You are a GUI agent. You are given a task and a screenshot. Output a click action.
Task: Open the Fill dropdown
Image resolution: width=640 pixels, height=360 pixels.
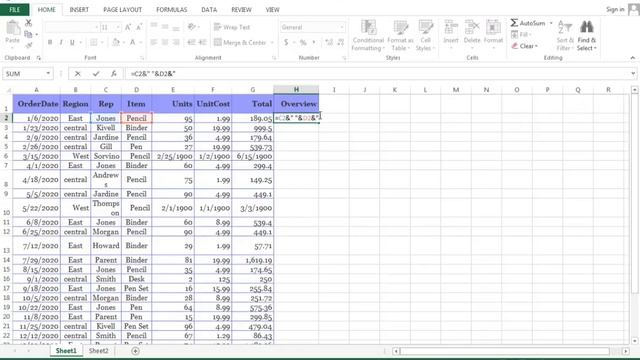(x=521, y=35)
